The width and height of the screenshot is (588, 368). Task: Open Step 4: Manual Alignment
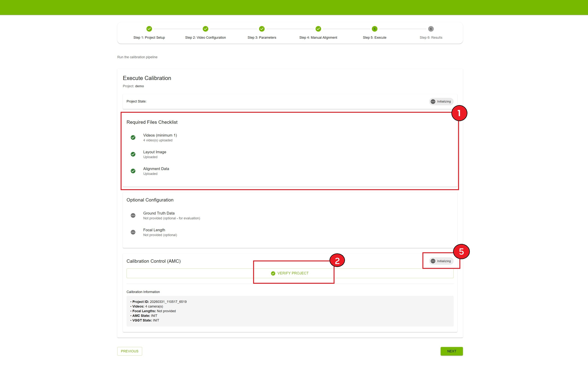[x=318, y=37]
